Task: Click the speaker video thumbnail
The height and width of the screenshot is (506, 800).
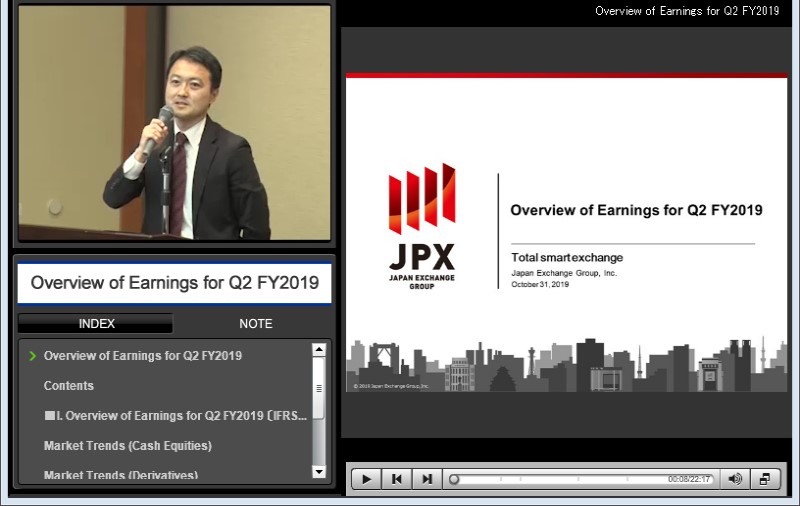Action: point(174,123)
